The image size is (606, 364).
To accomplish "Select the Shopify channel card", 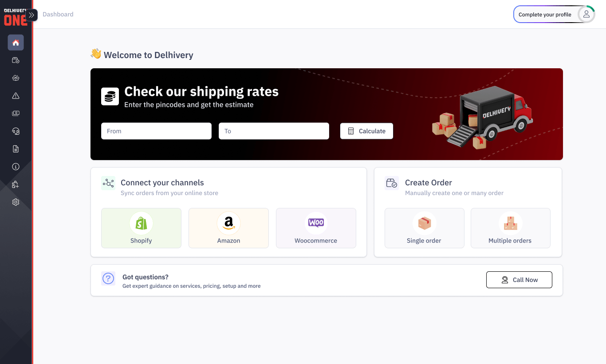I will pyautogui.click(x=141, y=228).
